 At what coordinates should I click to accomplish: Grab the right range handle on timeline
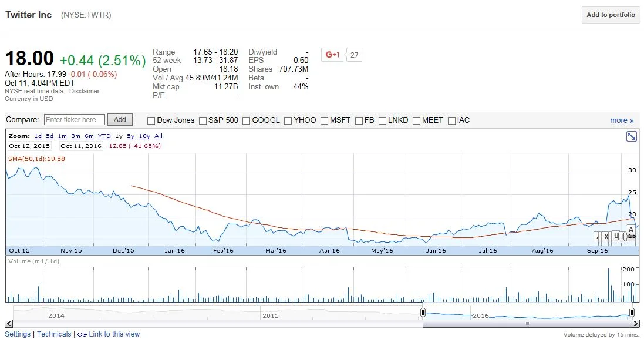click(632, 313)
